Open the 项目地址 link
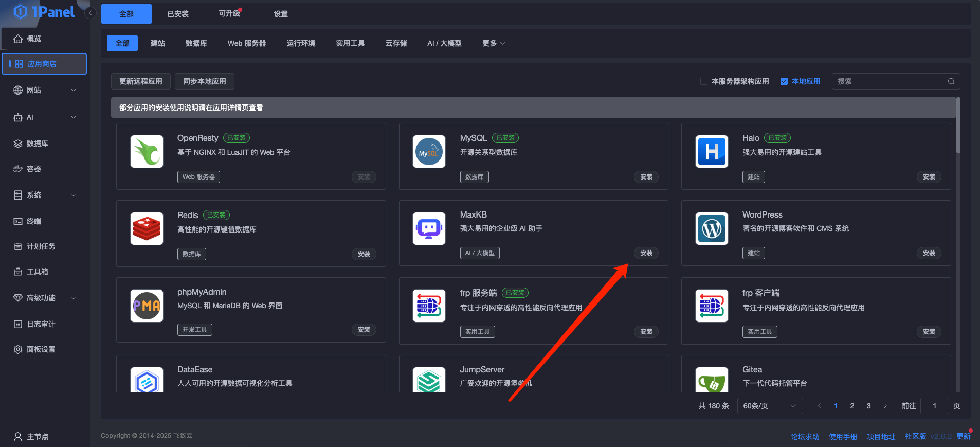The height and width of the screenshot is (447, 980). click(x=881, y=437)
